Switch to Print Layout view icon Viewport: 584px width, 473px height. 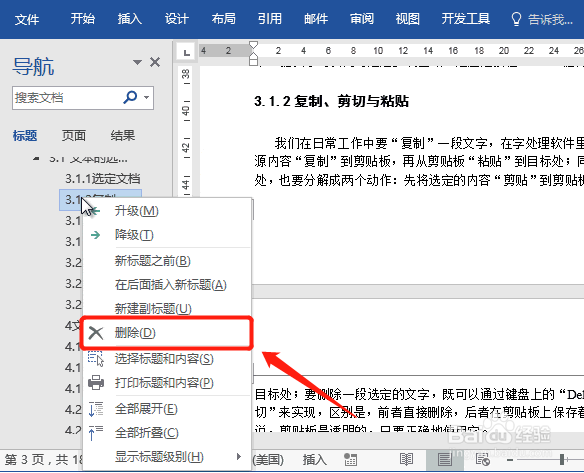pyautogui.click(x=444, y=460)
